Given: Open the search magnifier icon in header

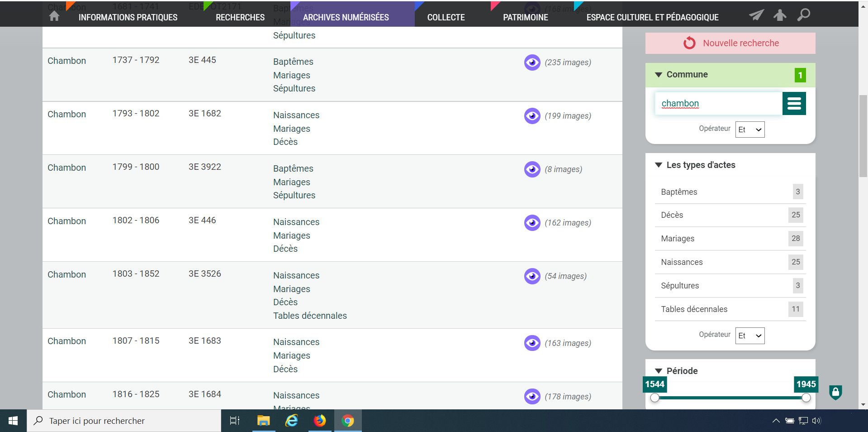Looking at the screenshot, I should pos(803,15).
